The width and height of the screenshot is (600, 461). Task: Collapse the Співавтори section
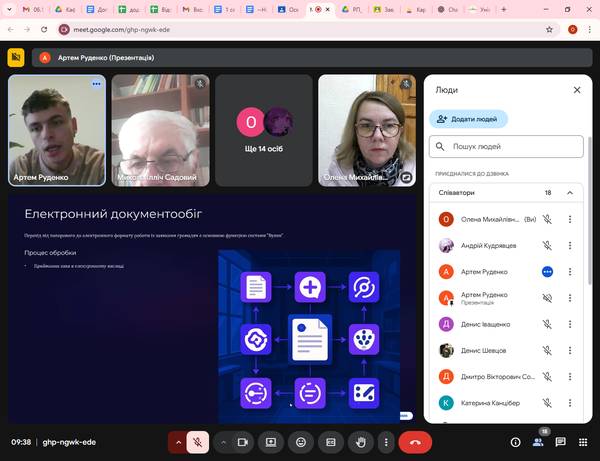[570, 192]
